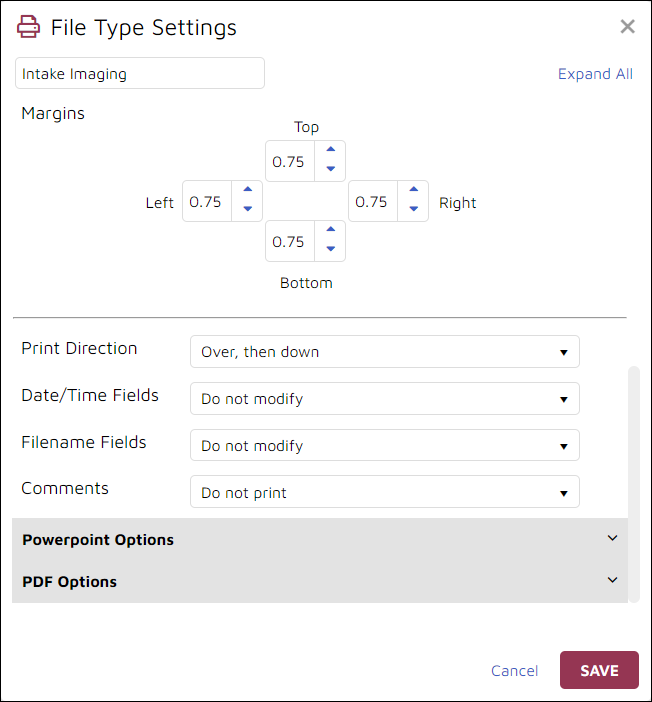Decrease the Bottom margin value
This screenshot has height=702, width=652.
click(x=330, y=248)
